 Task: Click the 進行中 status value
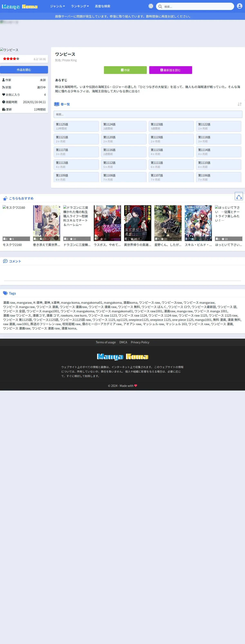41,87
